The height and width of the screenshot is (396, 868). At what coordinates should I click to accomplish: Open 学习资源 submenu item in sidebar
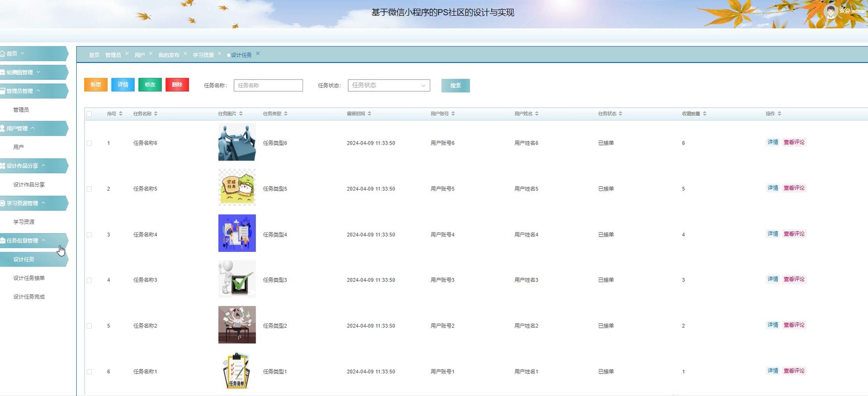tap(24, 222)
